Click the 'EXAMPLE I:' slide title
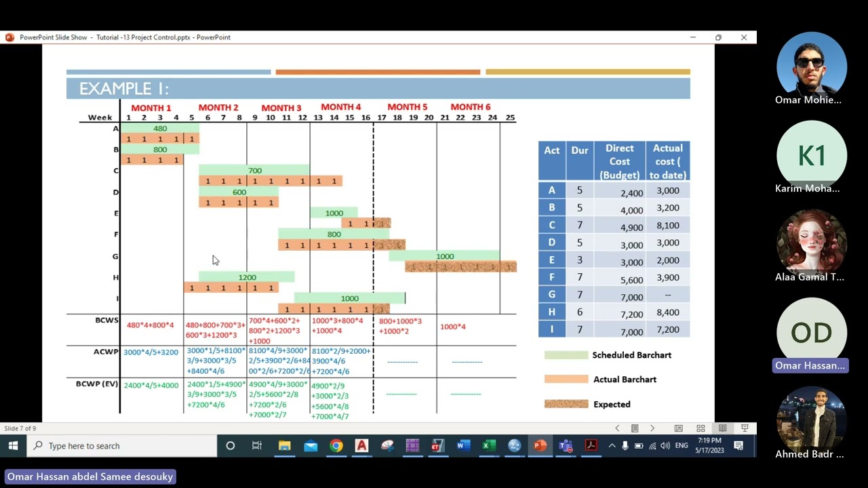The height and width of the screenshot is (488, 868). (x=124, y=89)
